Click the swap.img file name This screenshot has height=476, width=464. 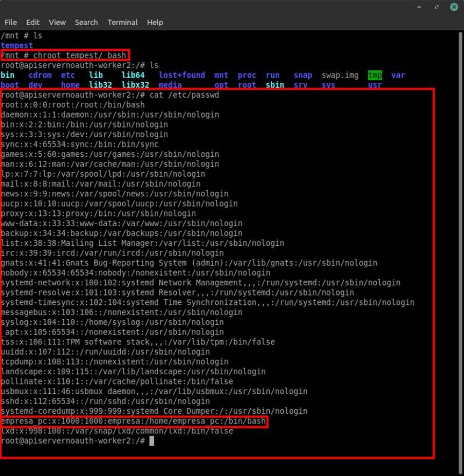(x=340, y=75)
